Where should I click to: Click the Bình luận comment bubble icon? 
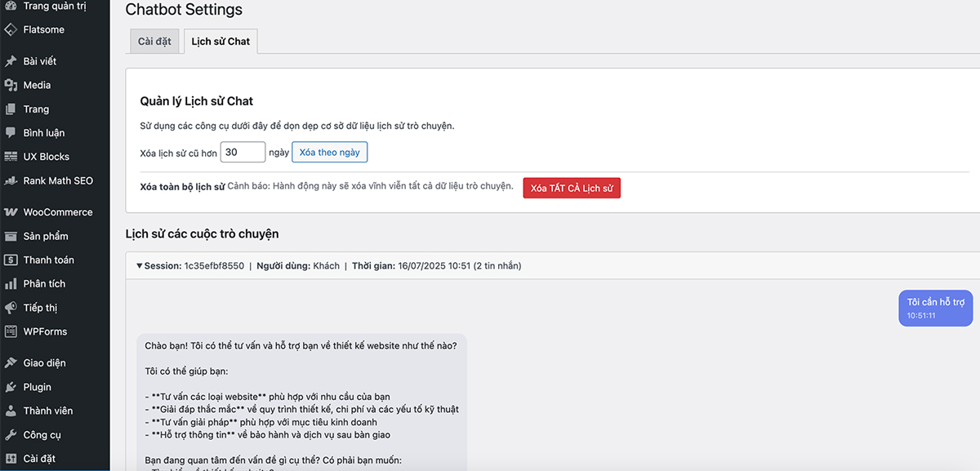pos(11,132)
